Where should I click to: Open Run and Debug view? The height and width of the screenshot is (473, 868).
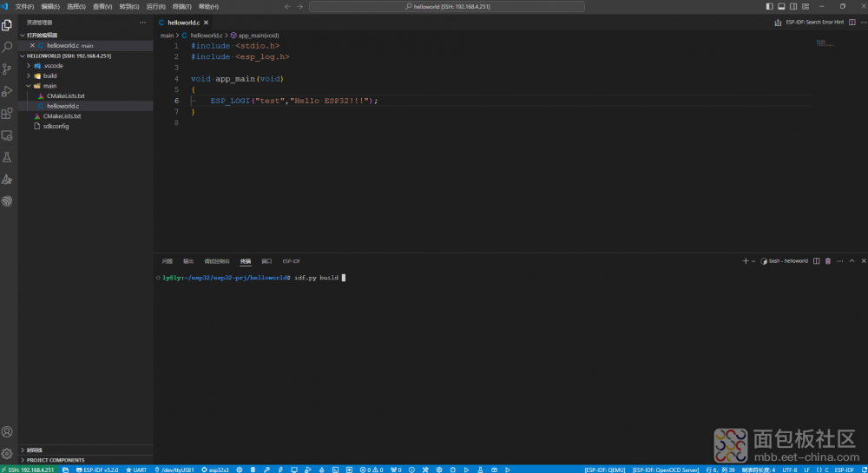[x=8, y=91]
